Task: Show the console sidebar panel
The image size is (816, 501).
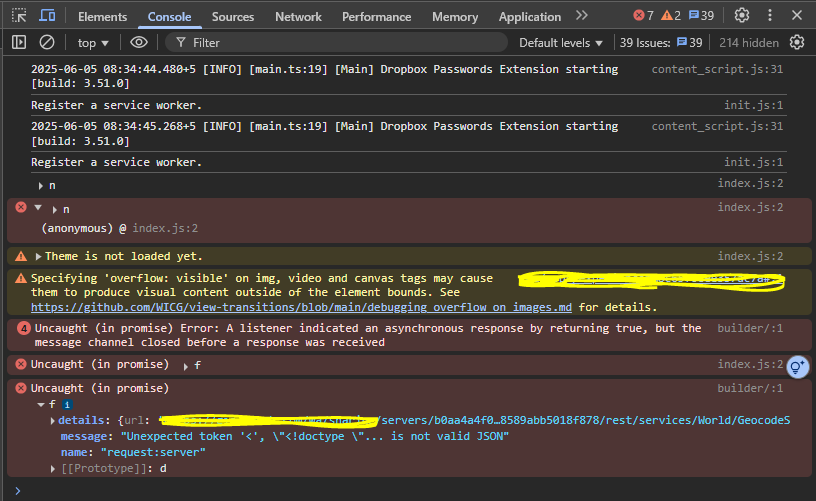Action: (x=19, y=42)
